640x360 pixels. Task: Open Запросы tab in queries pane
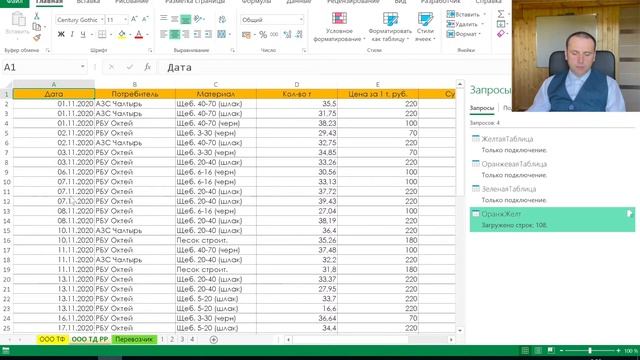(482, 108)
